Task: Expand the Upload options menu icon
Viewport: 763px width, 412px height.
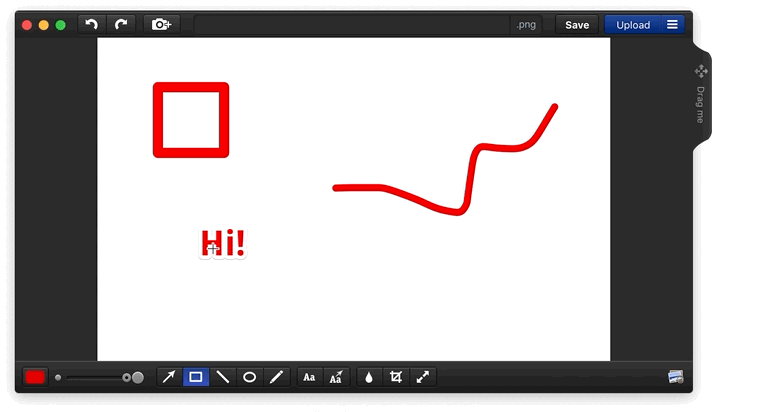Action: (x=672, y=25)
